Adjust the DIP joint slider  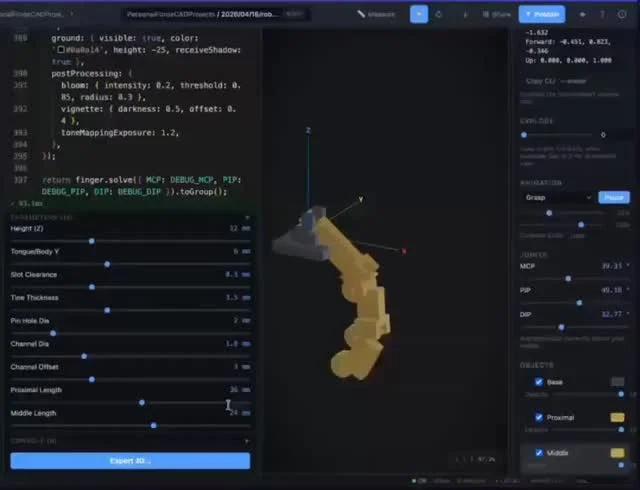pyautogui.click(x=575, y=327)
